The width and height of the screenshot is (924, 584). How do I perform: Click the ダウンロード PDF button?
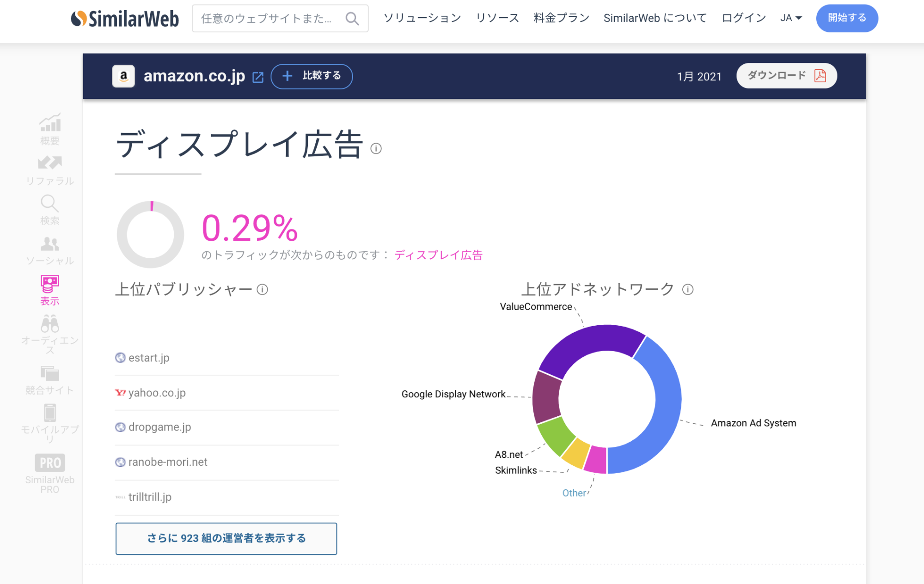(x=786, y=76)
